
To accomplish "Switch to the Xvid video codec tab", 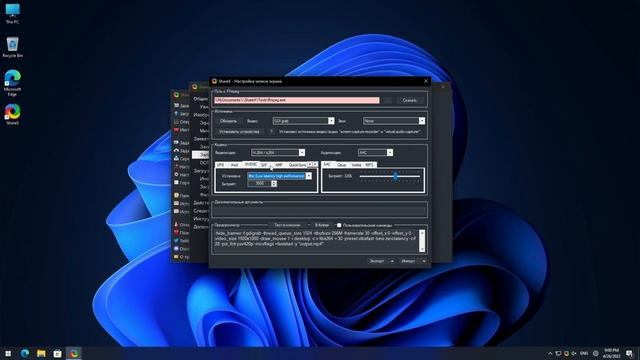I will coord(234,164).
